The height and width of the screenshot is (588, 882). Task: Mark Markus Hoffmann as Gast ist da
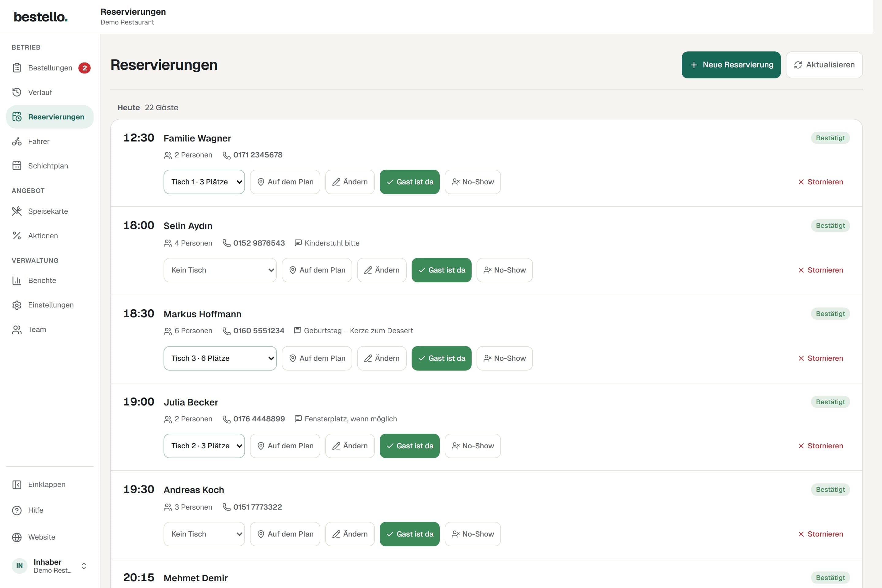point(441,358)
